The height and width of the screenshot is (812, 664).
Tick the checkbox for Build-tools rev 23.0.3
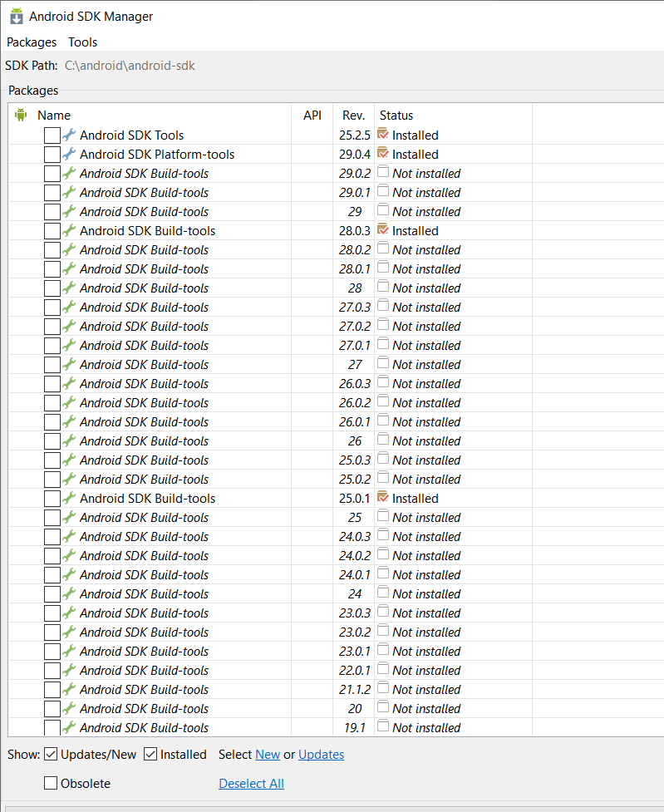tap(52, 613)
